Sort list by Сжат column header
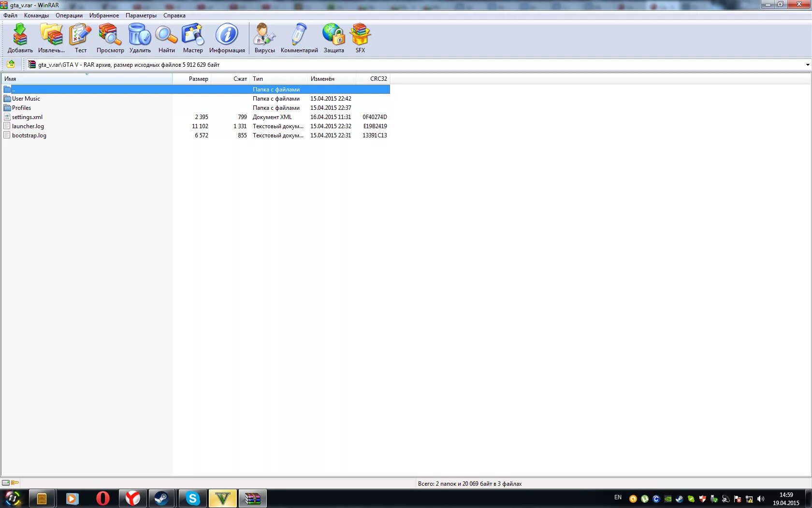 click(x=231, y=79)
